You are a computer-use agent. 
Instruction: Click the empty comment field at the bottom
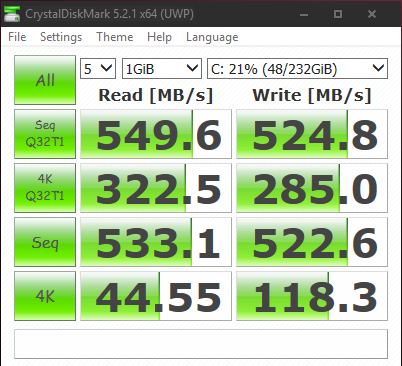pos(201,344)
